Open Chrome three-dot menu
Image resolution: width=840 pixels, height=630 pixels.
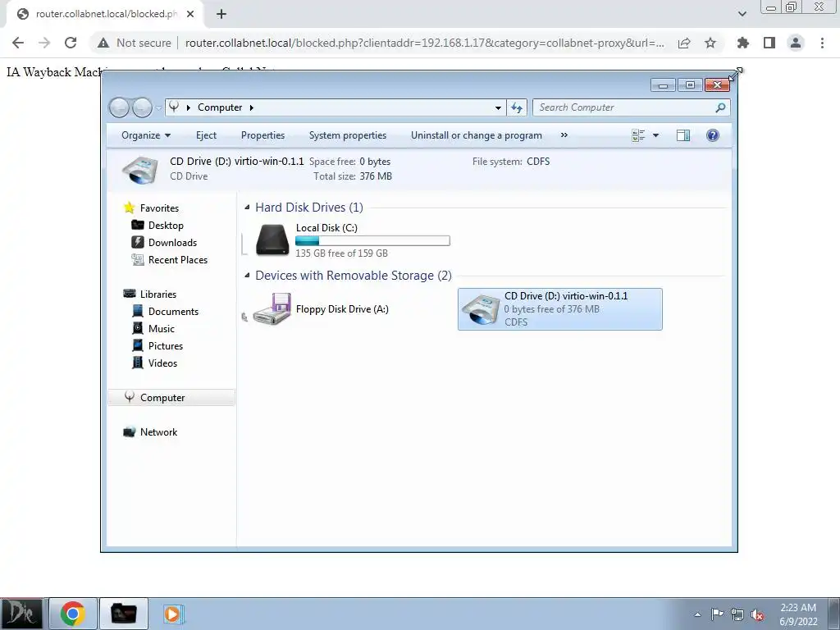click(822, 43)
